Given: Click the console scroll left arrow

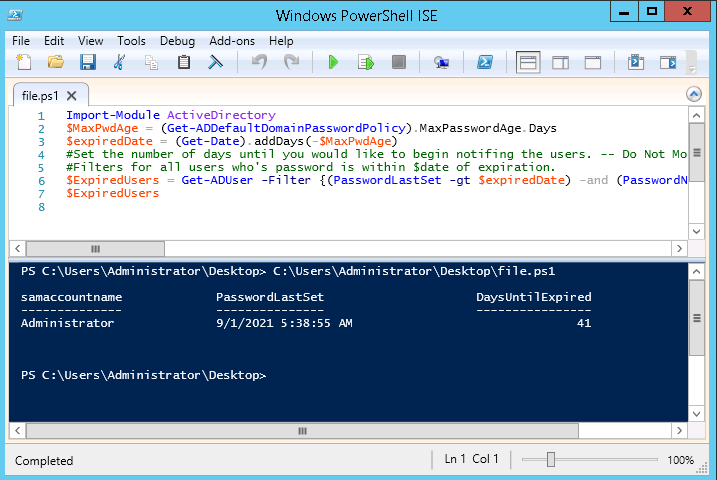Looking at the screenshot, I should [17, 431].
